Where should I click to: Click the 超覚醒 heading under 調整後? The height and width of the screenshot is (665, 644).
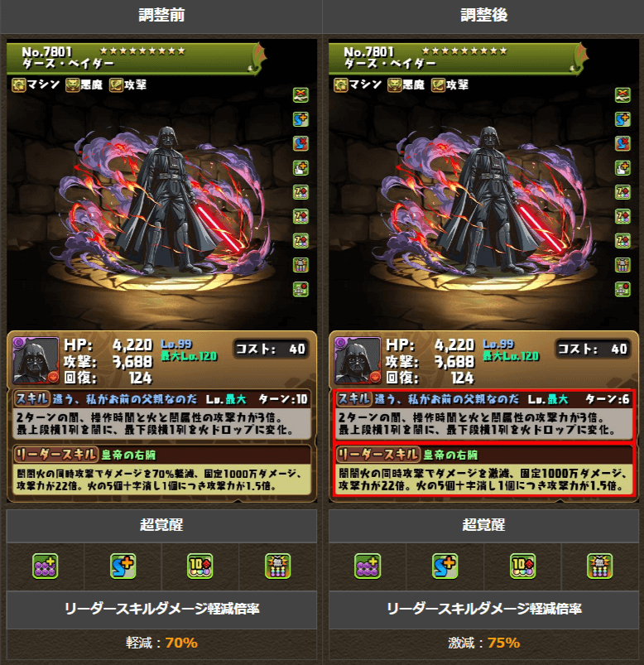(483, 526)
